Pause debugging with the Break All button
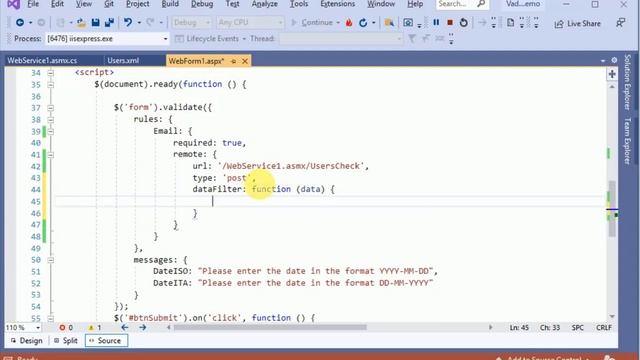 click(x=436, y=22)
